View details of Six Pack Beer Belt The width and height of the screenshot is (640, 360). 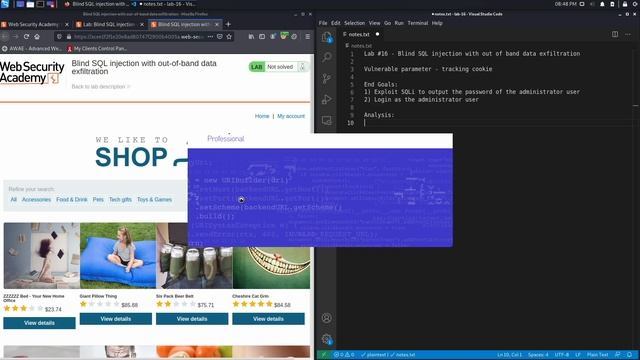(192, 319)
